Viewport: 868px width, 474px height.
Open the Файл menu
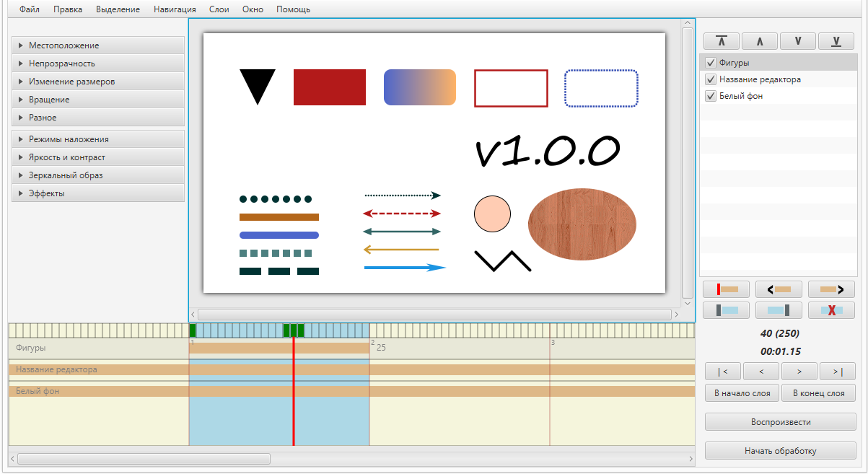[x=30, y=9]
